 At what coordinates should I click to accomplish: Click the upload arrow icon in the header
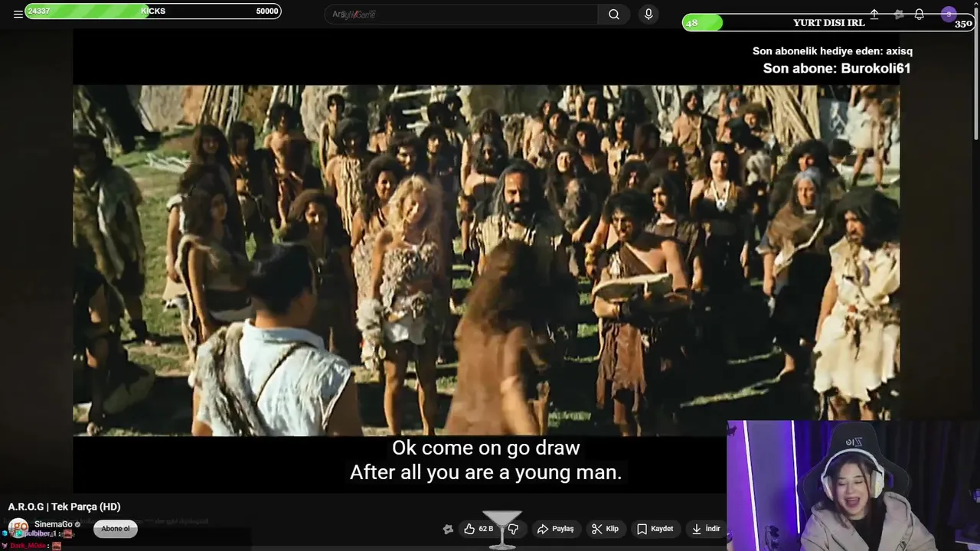(874, 15)
